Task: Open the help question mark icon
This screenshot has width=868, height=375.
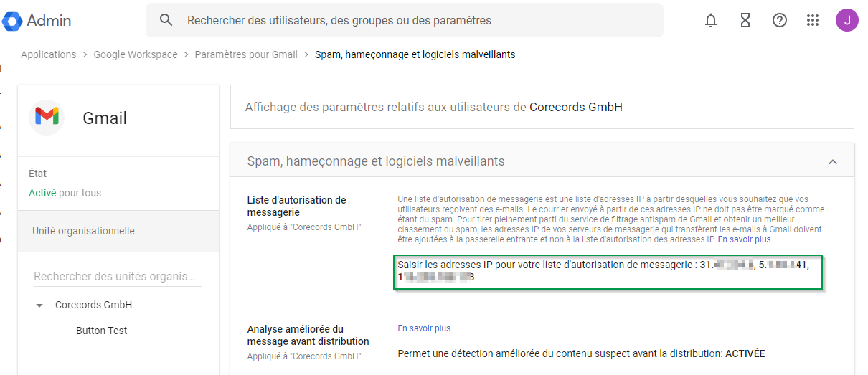Action: coord(780,20)
